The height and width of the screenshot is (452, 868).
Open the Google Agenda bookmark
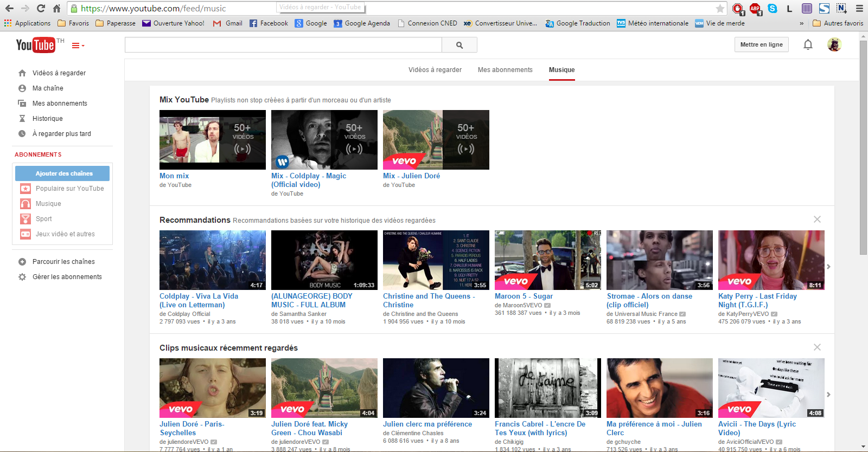click(362, 23)
